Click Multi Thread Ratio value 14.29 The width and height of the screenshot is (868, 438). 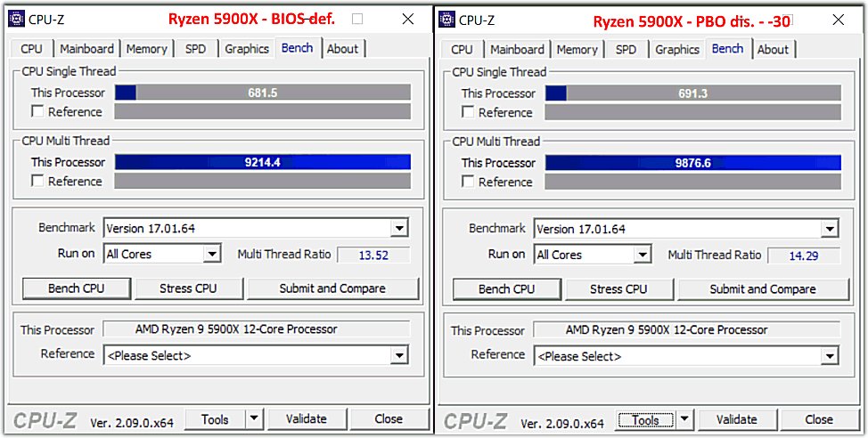[x=804, y=255]
